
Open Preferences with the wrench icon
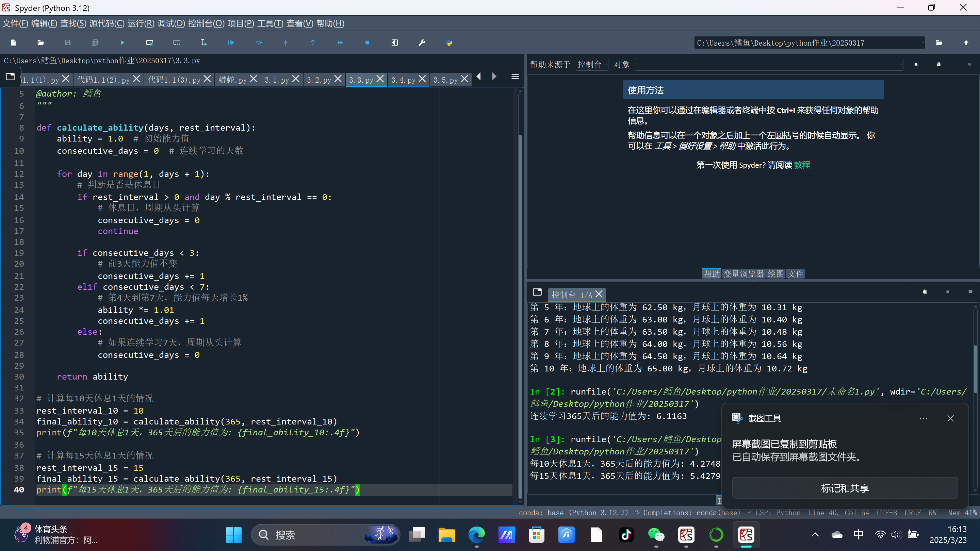(x=422, y=43)
